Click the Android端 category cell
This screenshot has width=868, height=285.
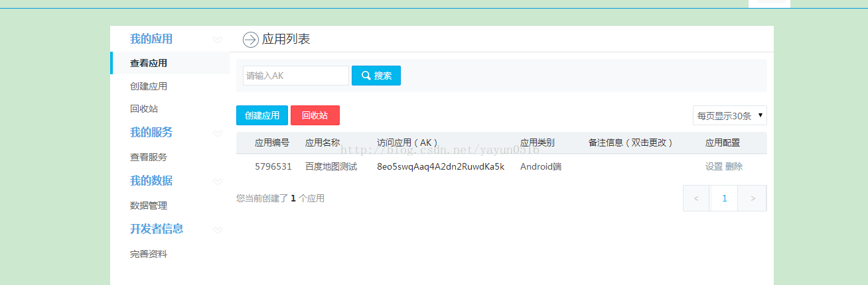541,166
